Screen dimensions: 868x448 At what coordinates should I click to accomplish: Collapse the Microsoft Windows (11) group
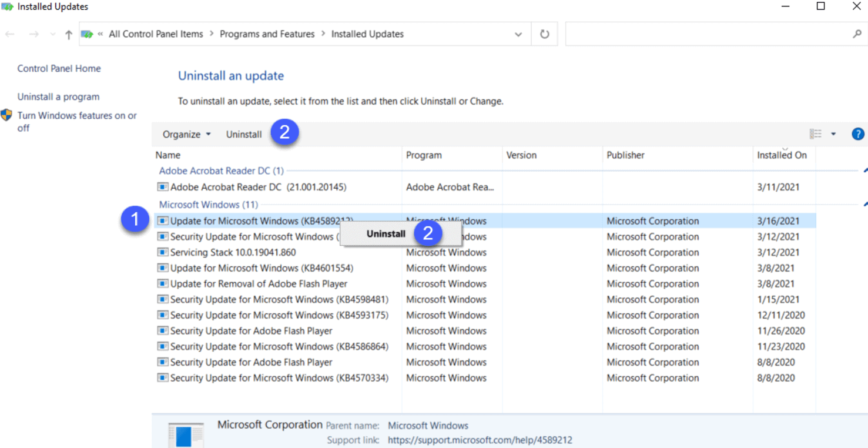pyautogui.click(x=865, y=205)
